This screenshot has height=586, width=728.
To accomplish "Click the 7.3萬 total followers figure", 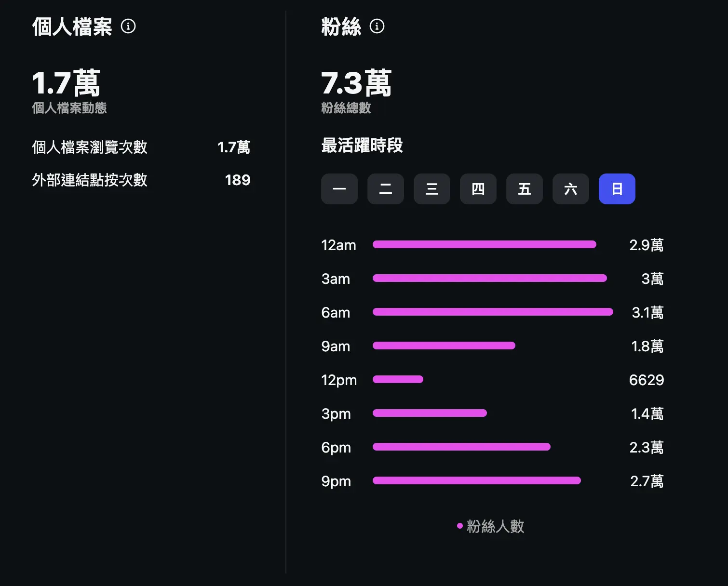I will point(356,83).
